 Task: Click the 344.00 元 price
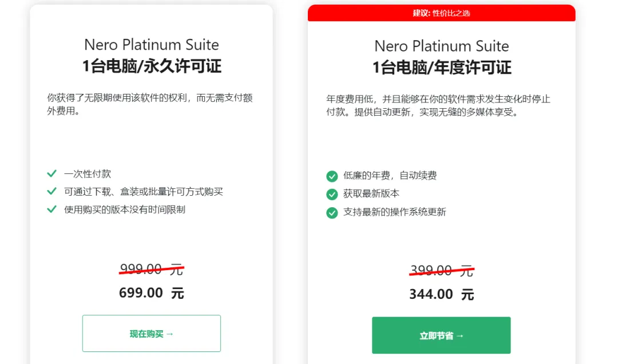[x=442, y=294]
